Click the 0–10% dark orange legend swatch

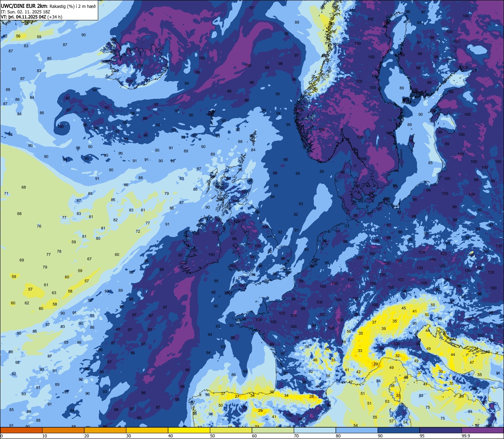[21, 430]
